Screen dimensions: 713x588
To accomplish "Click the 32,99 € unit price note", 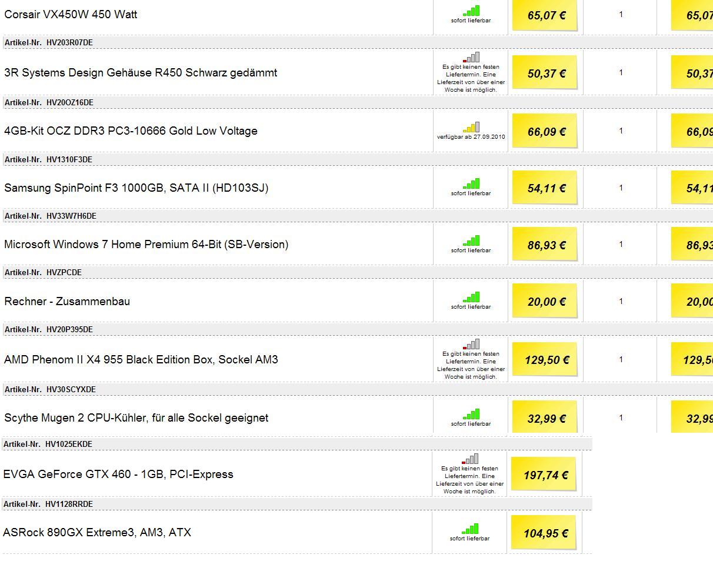I will point(545,418).
